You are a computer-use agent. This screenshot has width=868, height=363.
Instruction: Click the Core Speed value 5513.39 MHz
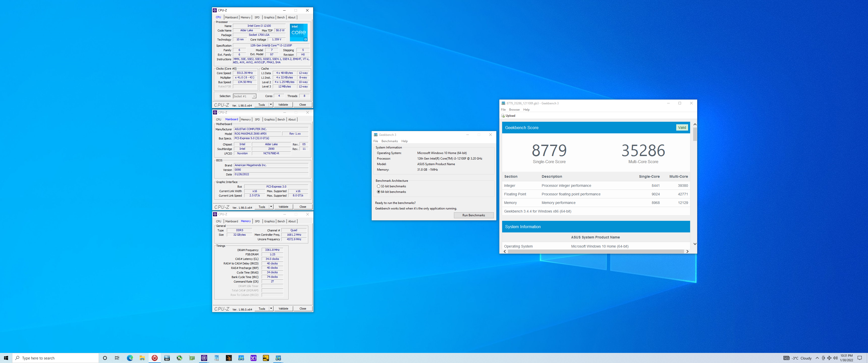click(245, 73)
